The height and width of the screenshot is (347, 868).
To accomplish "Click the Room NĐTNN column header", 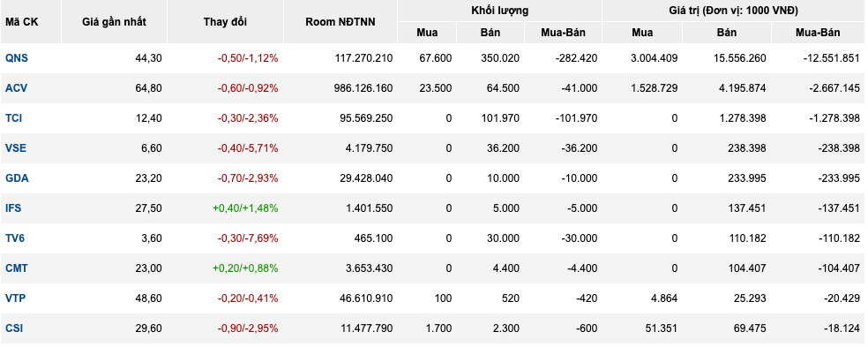I will pyautogui.click(x=340, y=22).
